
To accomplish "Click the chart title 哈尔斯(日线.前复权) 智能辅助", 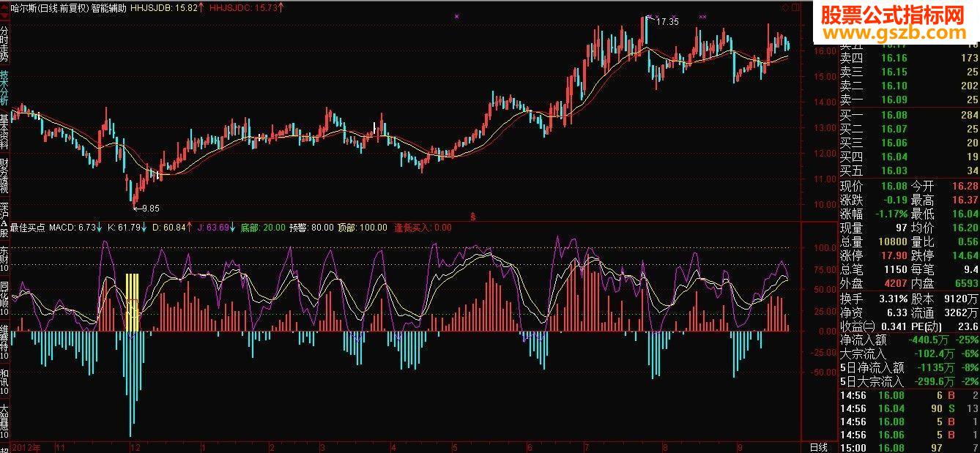I will tap(69, 7).
